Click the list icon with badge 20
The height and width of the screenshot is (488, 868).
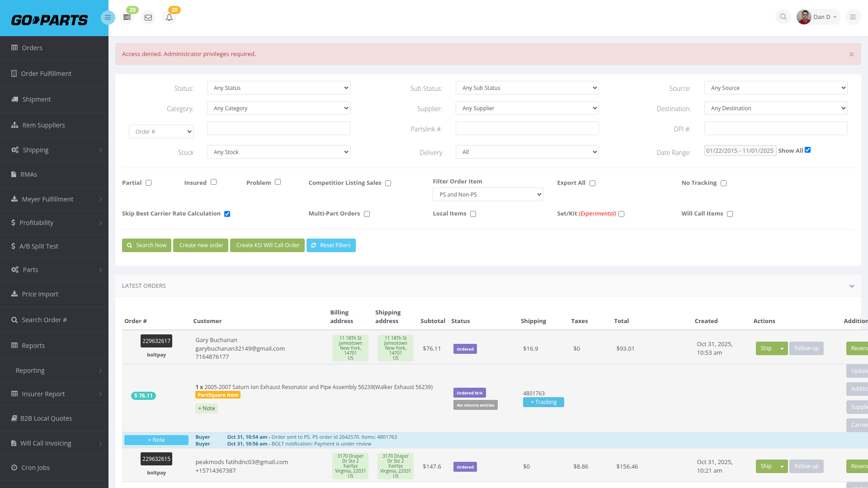127,17
